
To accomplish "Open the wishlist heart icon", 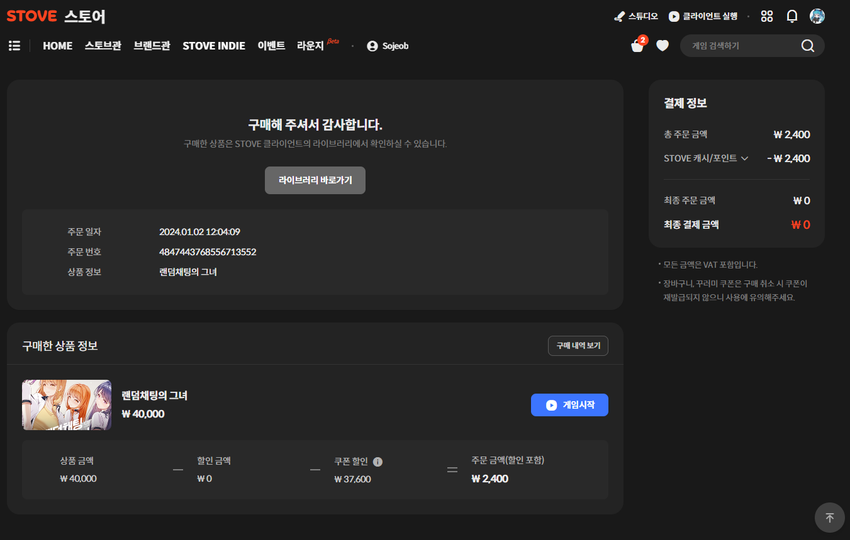I will [x=662, y=46].
